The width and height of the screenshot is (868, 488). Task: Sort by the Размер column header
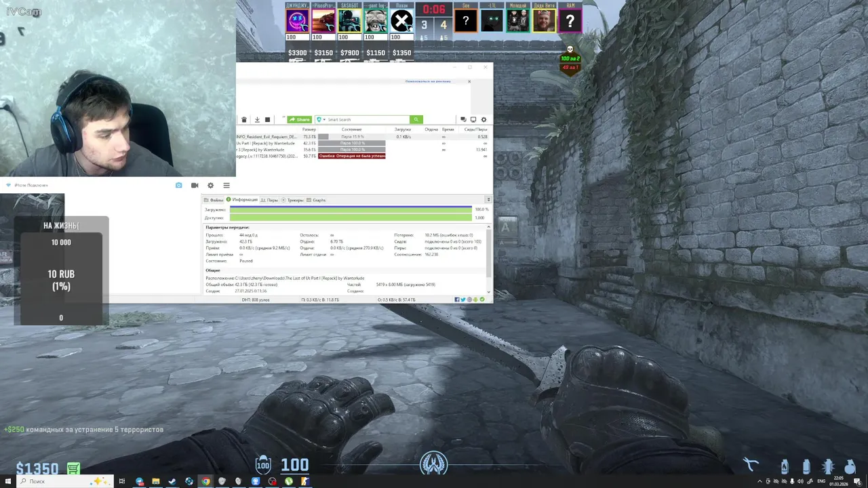309,129
